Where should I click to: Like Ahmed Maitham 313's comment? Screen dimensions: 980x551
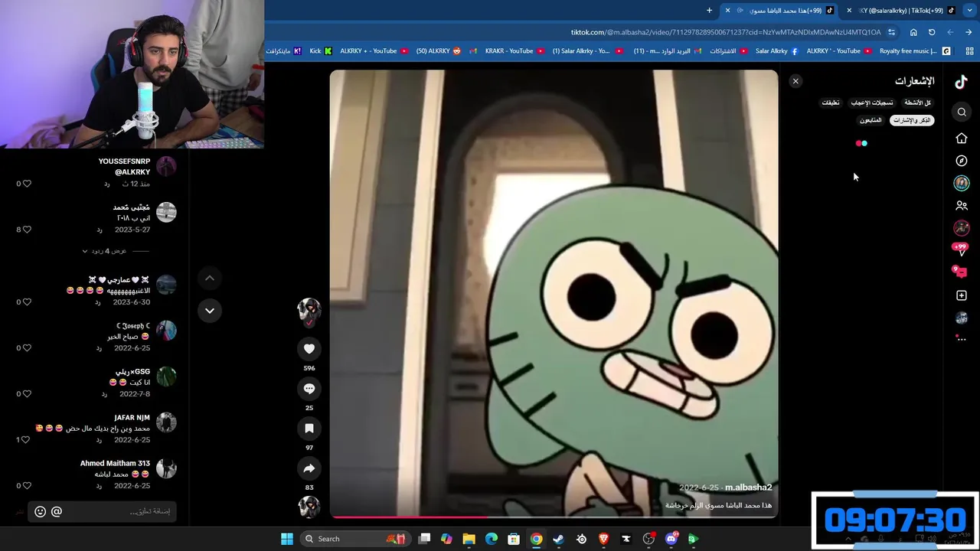pyautogui.click(x=27, y=486)
